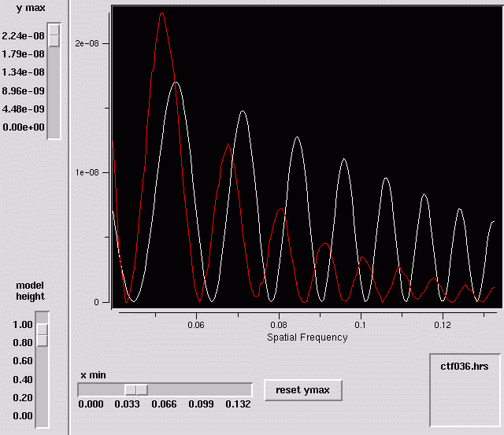Click the model height slider handle

click(42, 335)
